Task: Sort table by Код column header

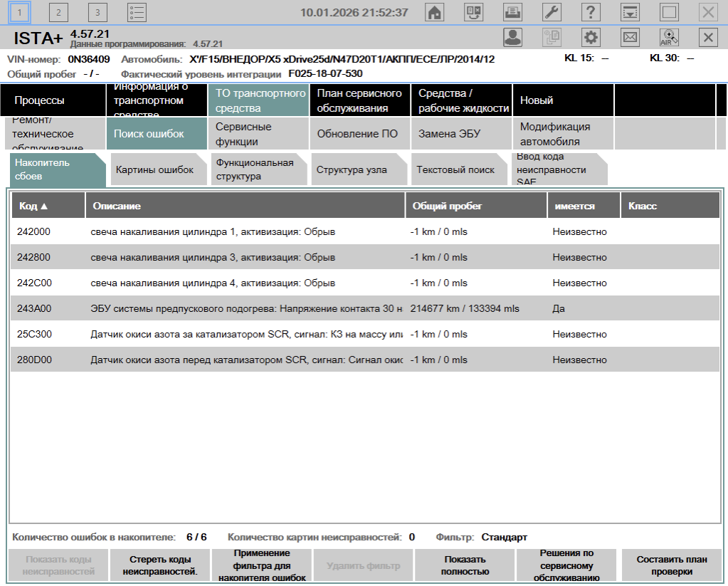Action: click(48, 206)
